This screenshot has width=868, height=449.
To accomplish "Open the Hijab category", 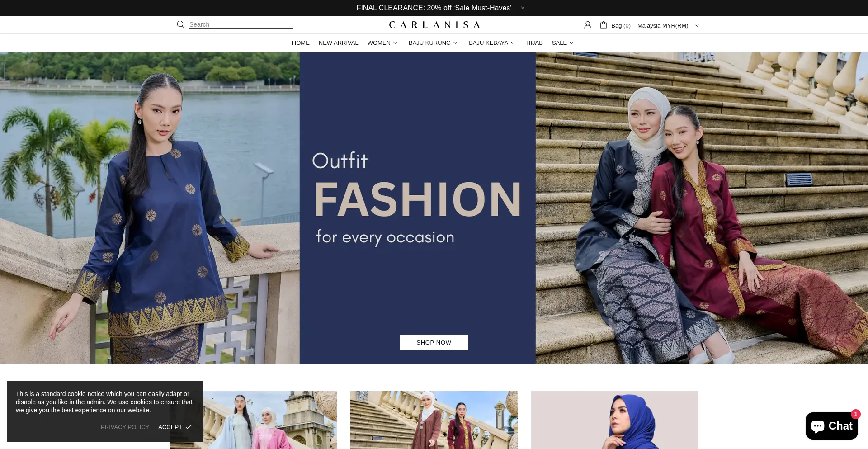I will coord(534,43).
